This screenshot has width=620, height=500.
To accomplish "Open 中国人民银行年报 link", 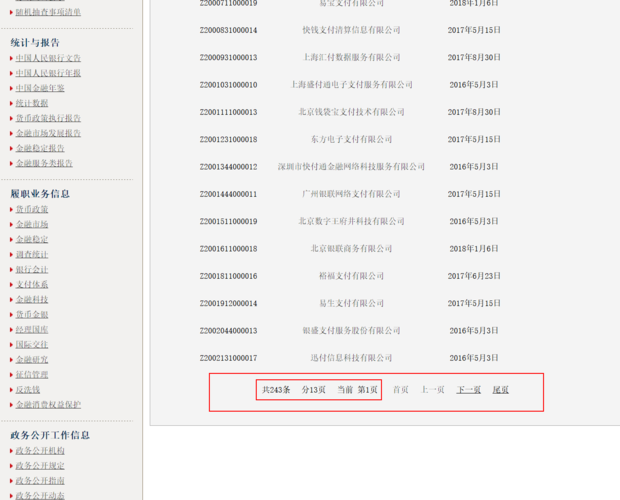I will [48, 73].
